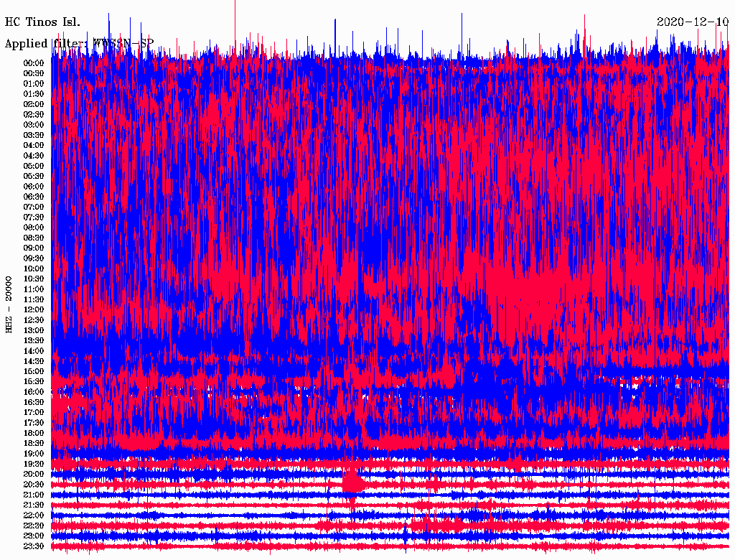
Task: Click the 20:00 time label
Action: tap(33, 474)
